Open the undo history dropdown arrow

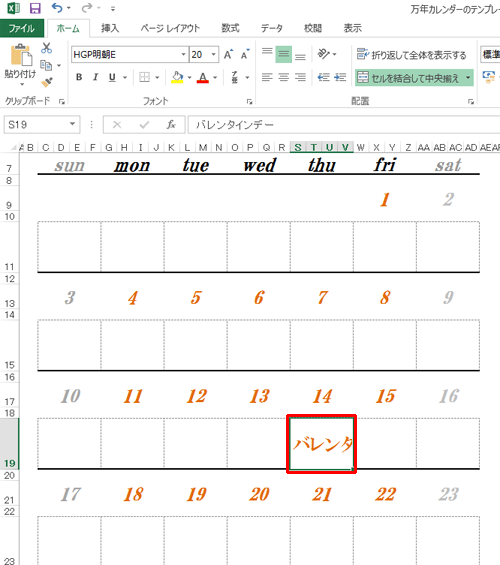click(69, 8)
